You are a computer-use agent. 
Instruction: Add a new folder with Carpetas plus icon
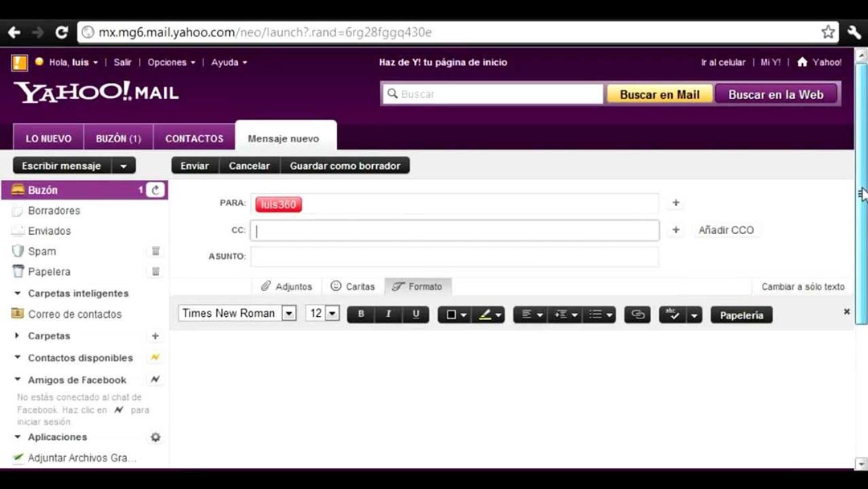click(155, 335)
